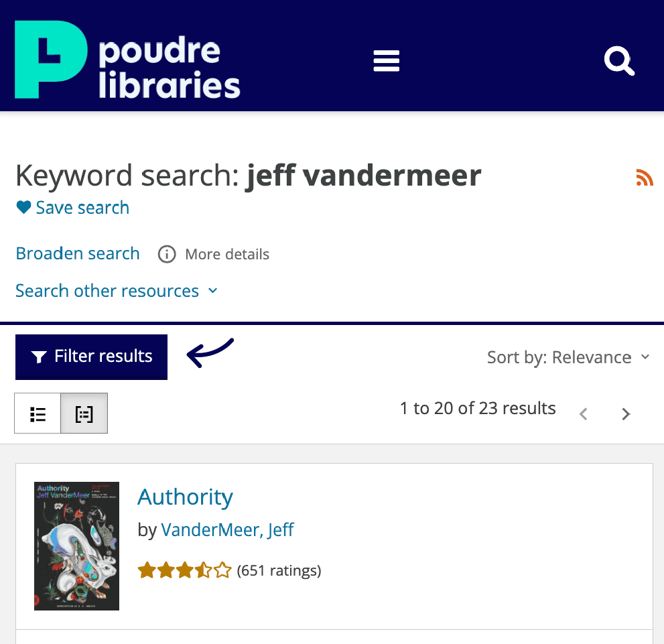Screen dimensions: 664x644
Task: Click the star rating for Authority
Action: click(184, 571)
